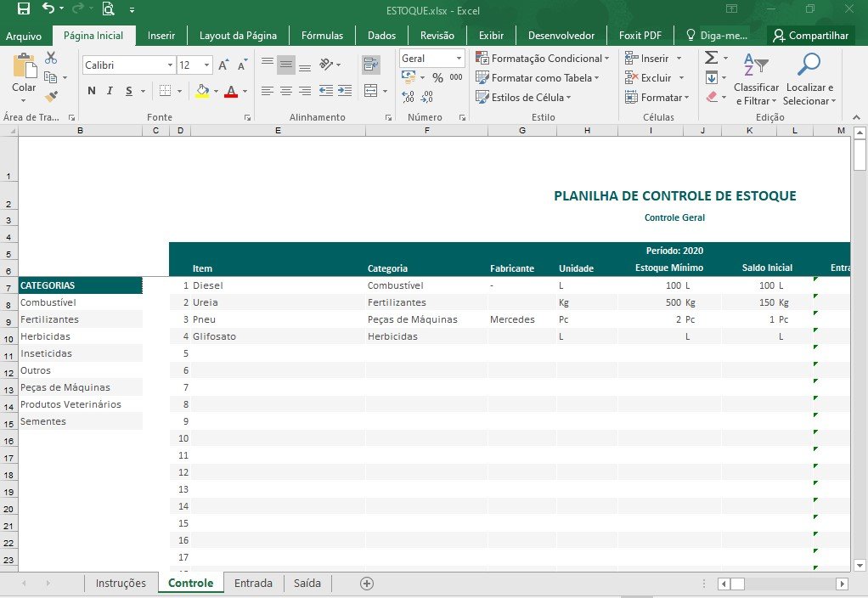This screenshot has width=868, height=598.
Task: Select the Glifosato item cell
Action: pos(278,336)
